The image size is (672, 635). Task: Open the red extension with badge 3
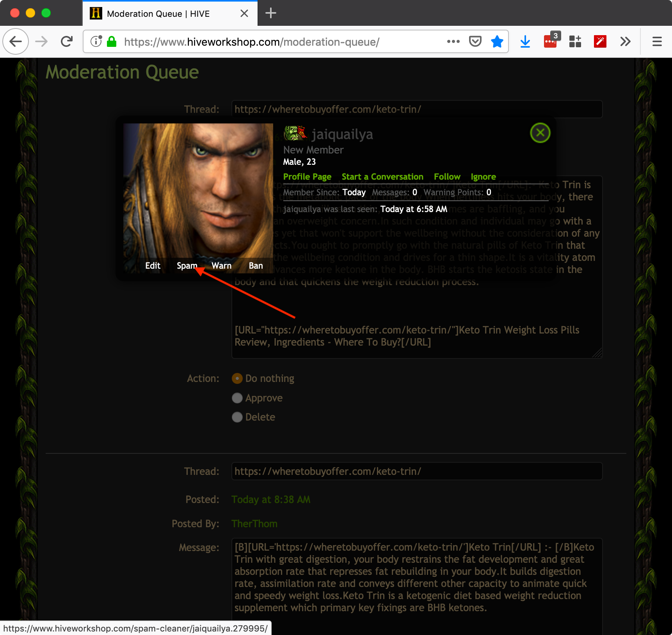551,41
